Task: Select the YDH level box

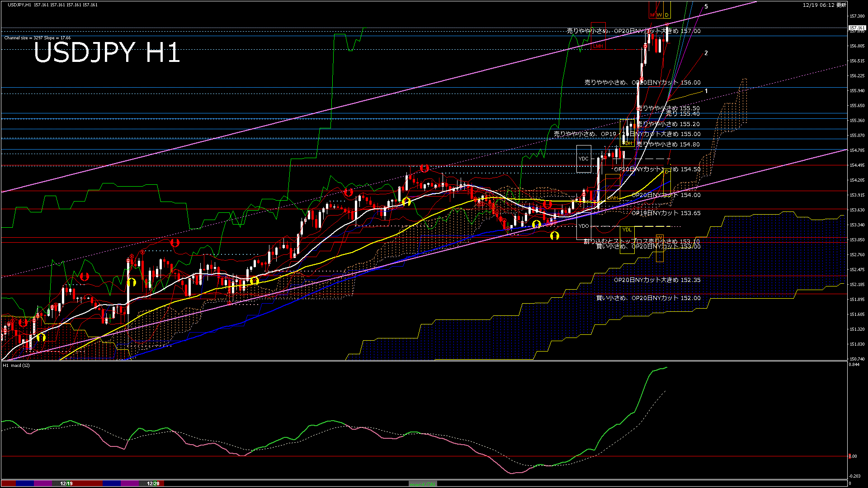Action: (627, 133)
